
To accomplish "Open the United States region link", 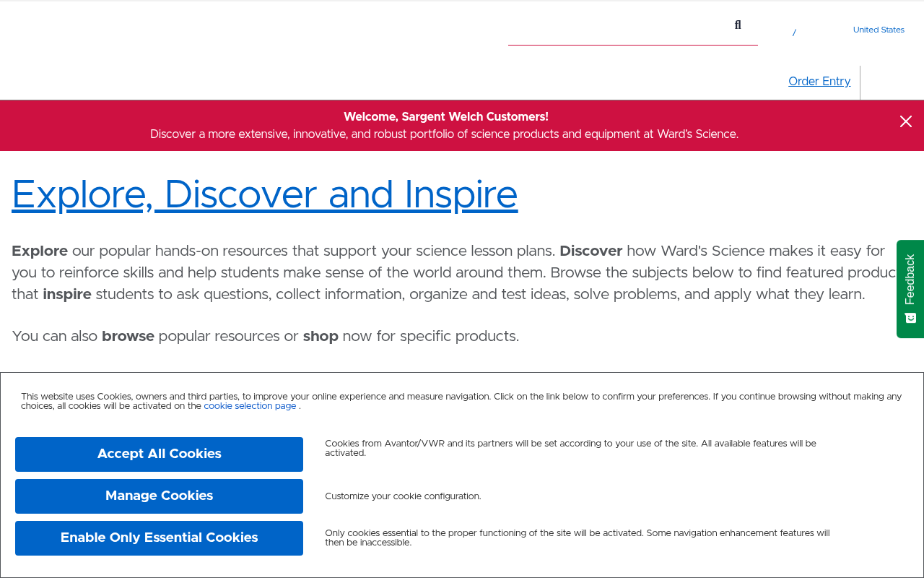I will [x=879, y=30].
